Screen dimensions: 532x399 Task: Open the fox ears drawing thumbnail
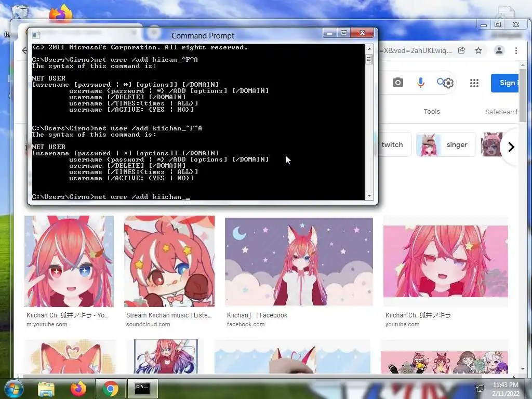coord(71,356)
